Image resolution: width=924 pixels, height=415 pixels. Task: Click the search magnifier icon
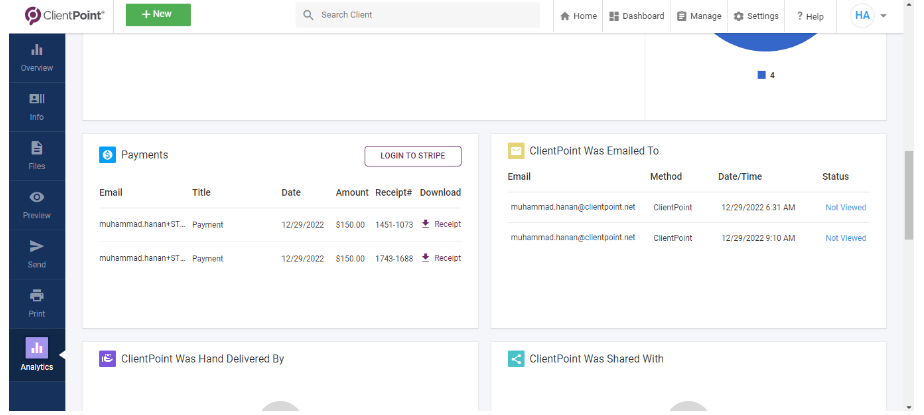coord(308,15)
